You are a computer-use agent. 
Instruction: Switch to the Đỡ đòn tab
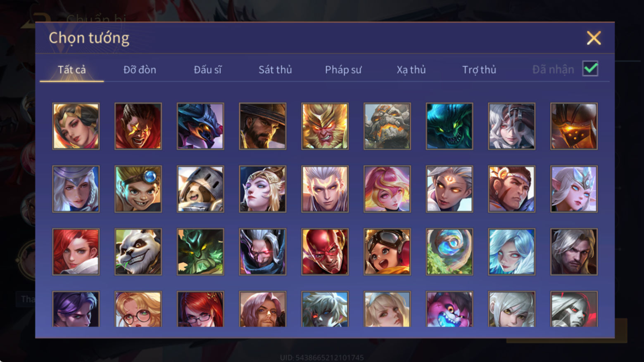coord(140,70)
